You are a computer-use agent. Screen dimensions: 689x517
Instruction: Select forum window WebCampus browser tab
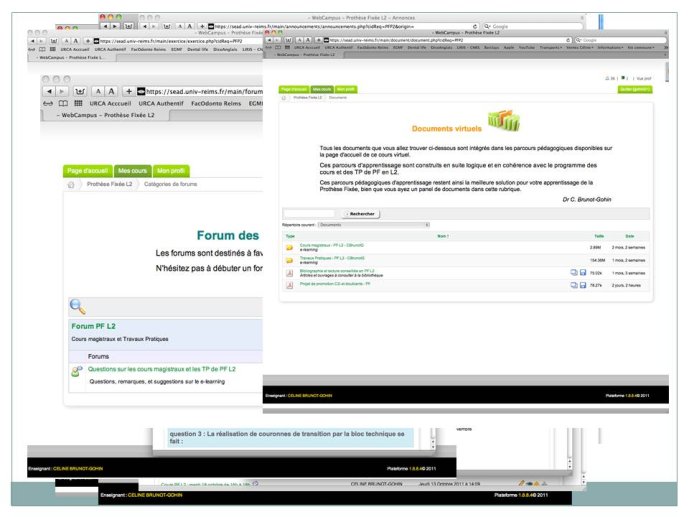click(105, 115)
